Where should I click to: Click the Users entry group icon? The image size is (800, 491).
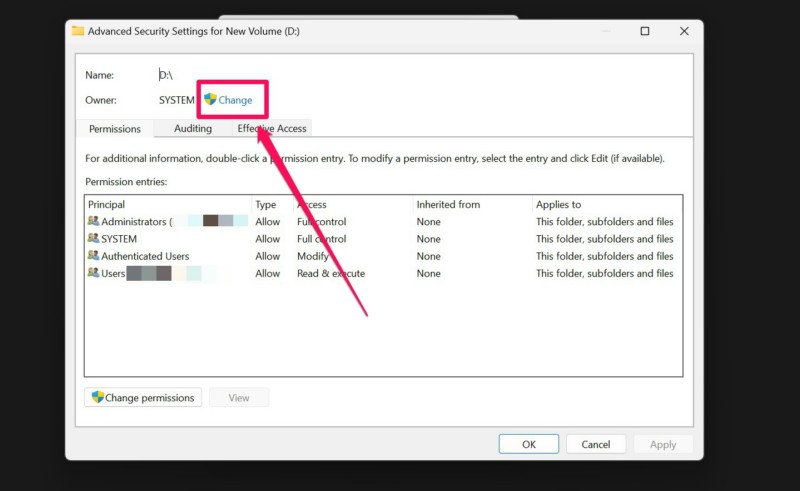[93, 273]
